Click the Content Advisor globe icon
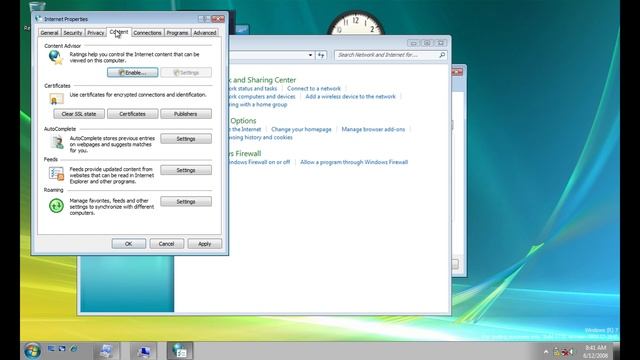Viewport: 640px width, 360px height. (x=56, y=57)
